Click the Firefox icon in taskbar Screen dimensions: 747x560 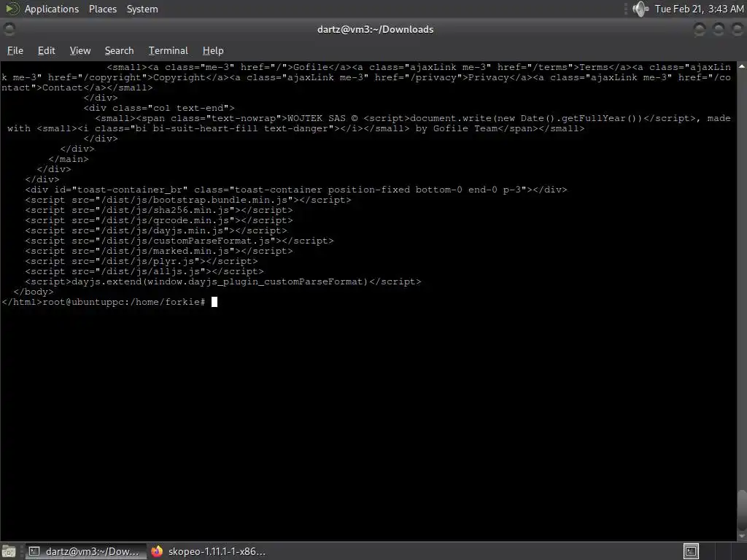pos(157,551)
